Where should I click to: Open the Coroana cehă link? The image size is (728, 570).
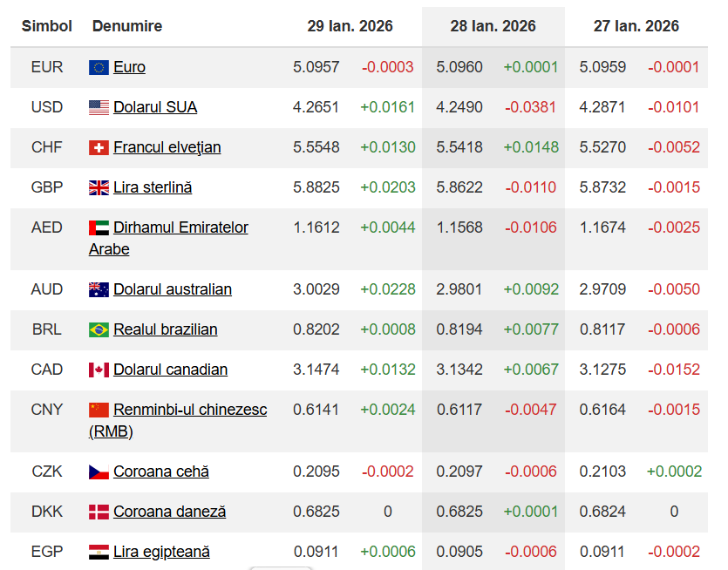[x=160, y=472]
